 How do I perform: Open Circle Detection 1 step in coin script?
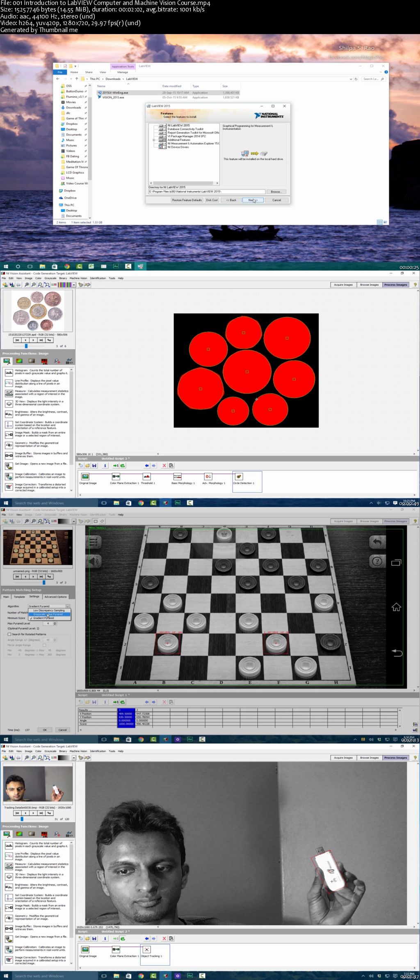tap(239, 476)
